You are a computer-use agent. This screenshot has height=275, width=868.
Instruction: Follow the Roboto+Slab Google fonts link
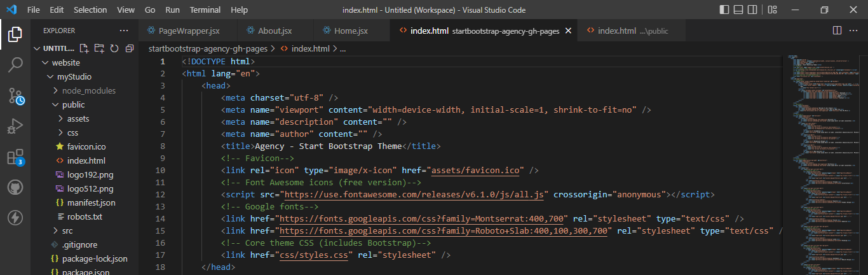click(x=444, y=230)
